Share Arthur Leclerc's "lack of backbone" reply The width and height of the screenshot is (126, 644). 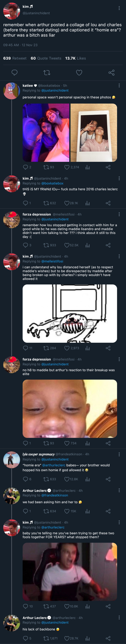click(108, 638)
